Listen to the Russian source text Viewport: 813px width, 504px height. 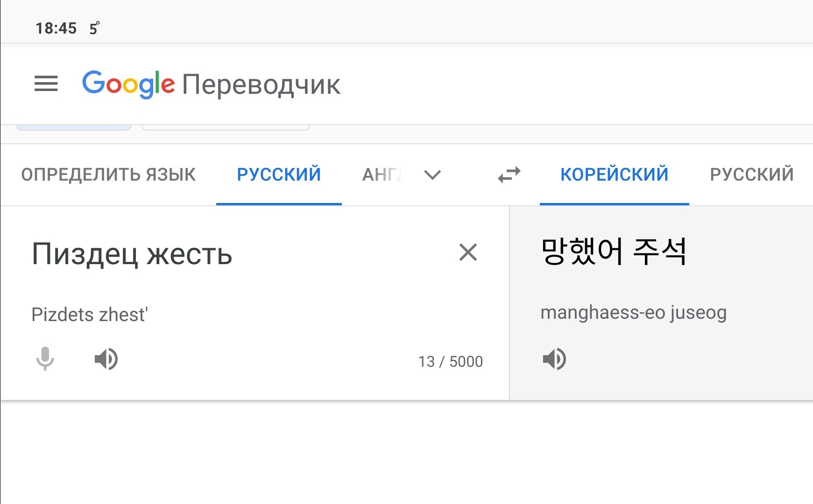pos(106,359)
